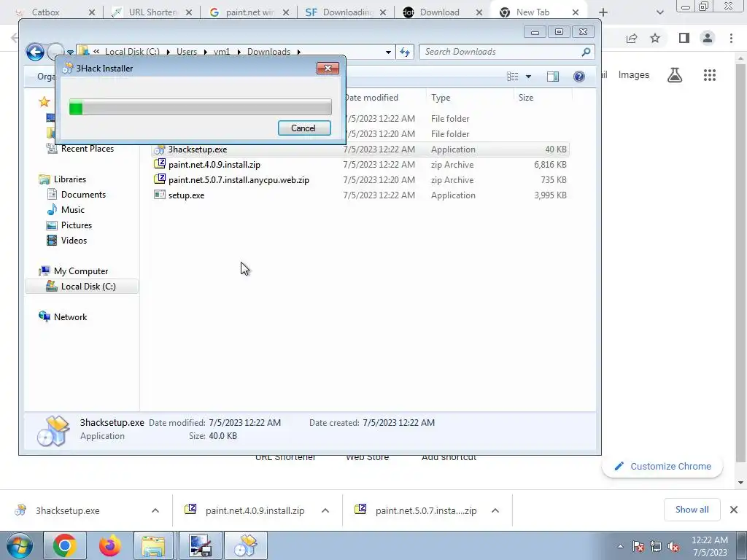Click Downloads in the address breadcrumb
Viewport: 747px width, 560px height.
pyautogui.click(x=268, y=52)
